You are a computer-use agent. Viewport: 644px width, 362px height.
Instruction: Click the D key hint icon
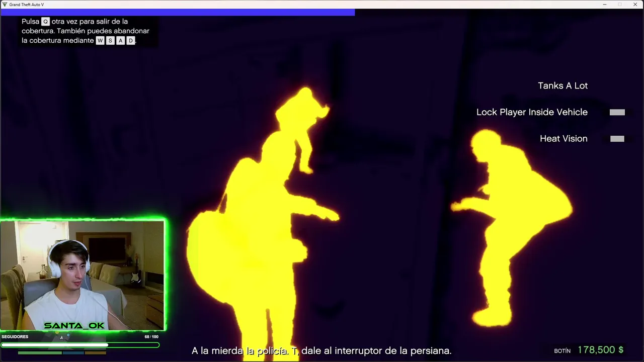131,41
